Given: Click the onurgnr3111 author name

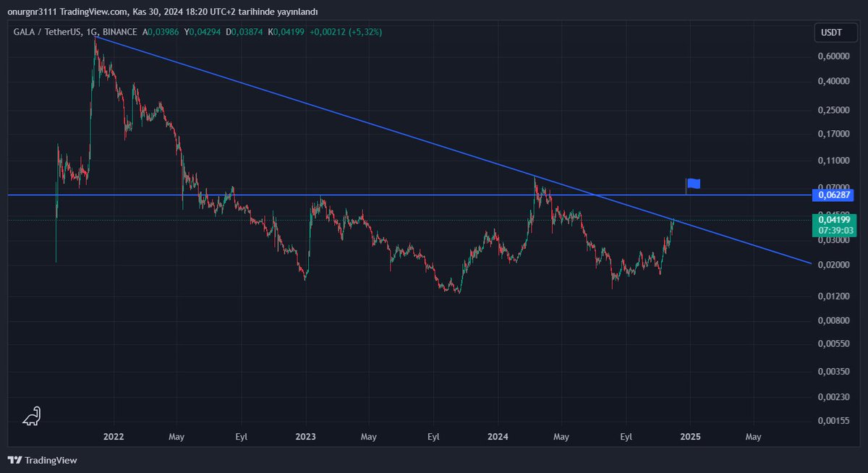Looking at the screenshot, I should [x=33, y=12].
